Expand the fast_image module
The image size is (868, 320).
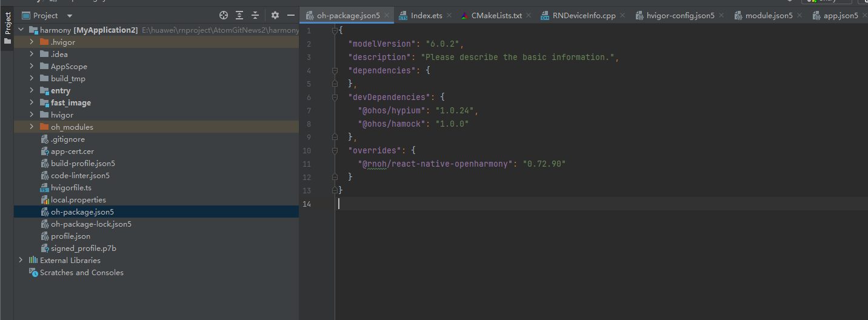coord(32,103)
